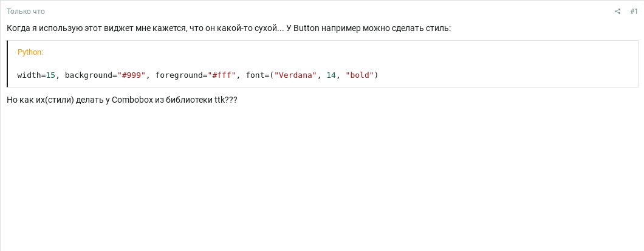Click the sentence beginning 'Когда я использую'
Image resolution: width=644 pixels, height=251 pixels.
(x=229, y=29)
